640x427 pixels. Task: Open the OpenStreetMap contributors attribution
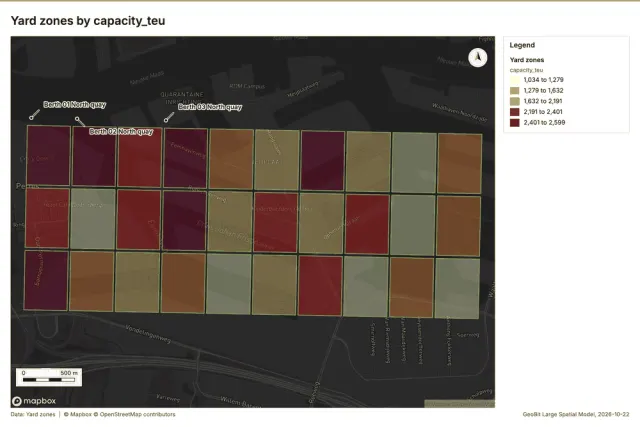(x=137, y=414)
